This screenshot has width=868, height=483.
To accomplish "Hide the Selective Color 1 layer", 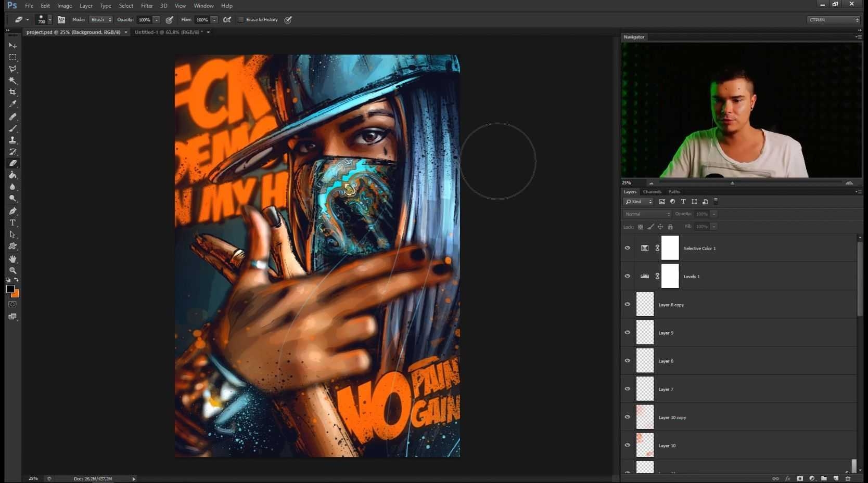I will tap(628, 248).
